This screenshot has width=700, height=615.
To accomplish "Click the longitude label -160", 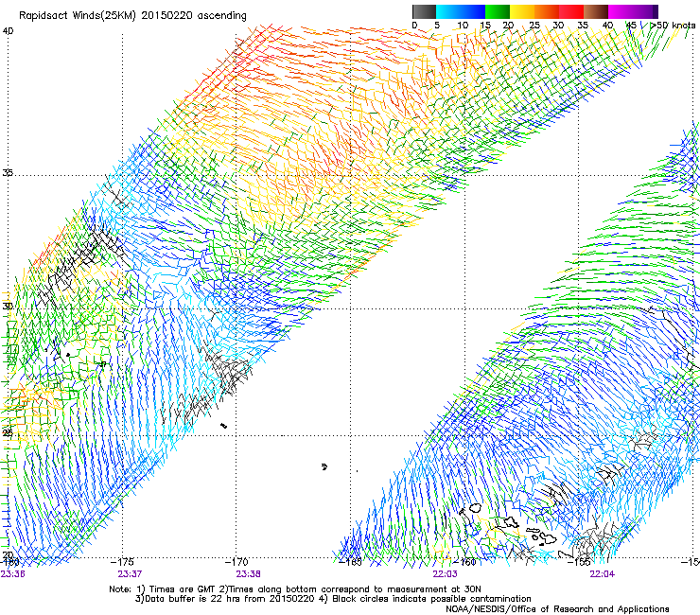I will tap(464, 562).
